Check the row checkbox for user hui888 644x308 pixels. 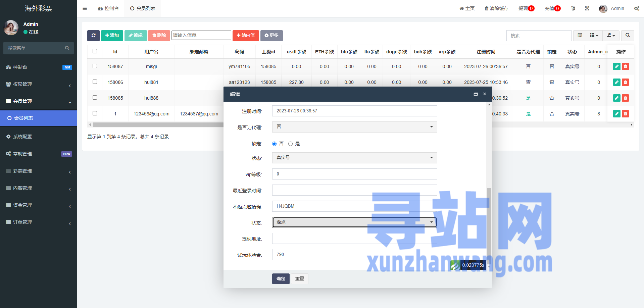click(95, 98)
